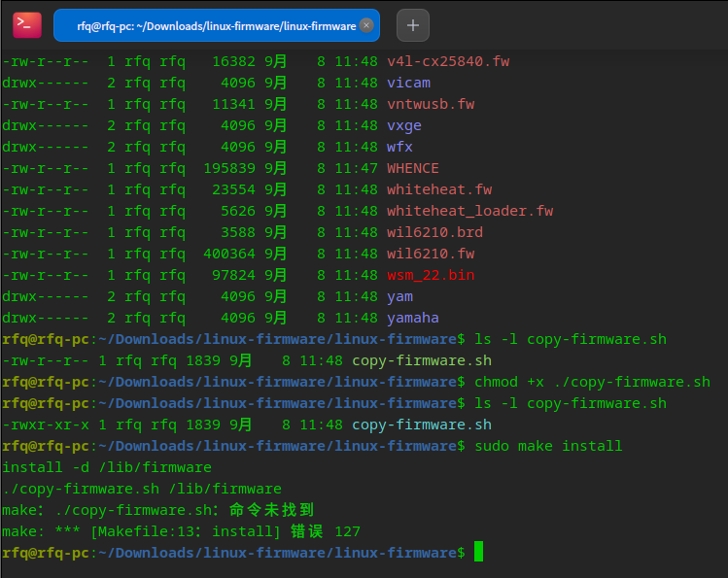
Task: Click the sudo make install command
Action: pos(548,446)
